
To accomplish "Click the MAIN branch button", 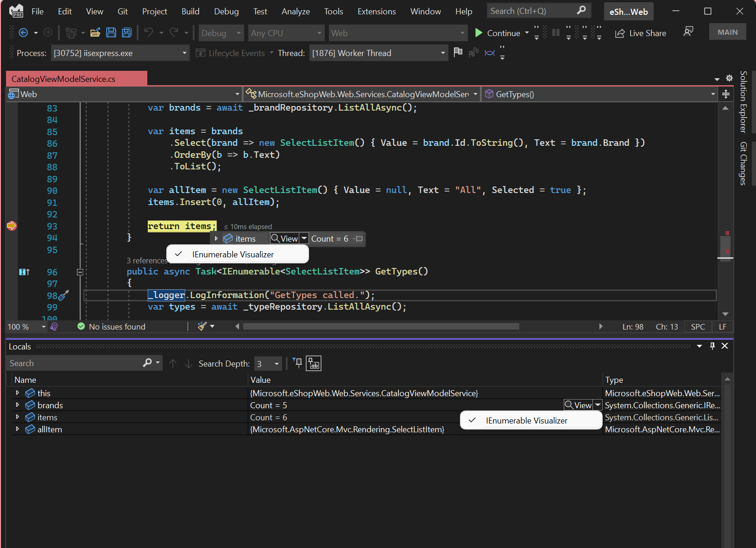I will point(727,31).
